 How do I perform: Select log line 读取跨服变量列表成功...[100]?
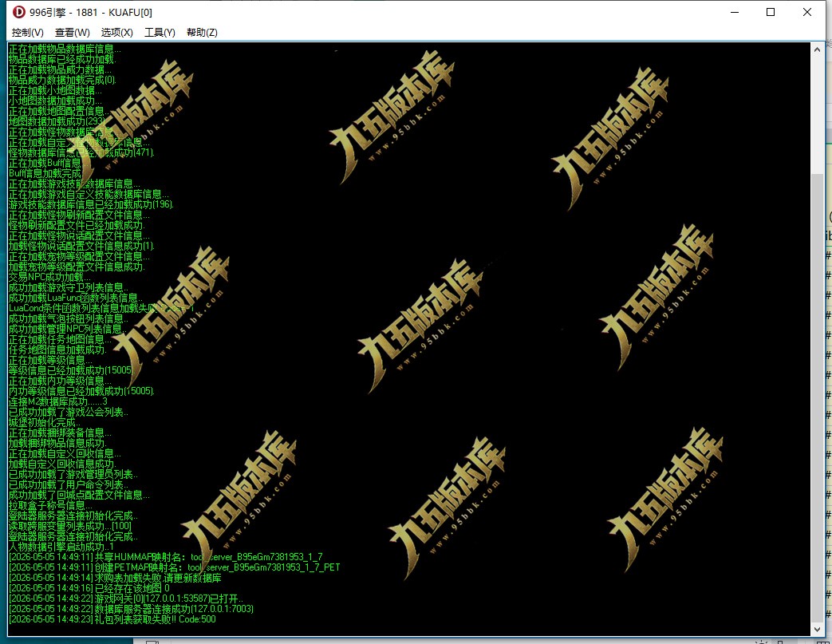[70, 526]
